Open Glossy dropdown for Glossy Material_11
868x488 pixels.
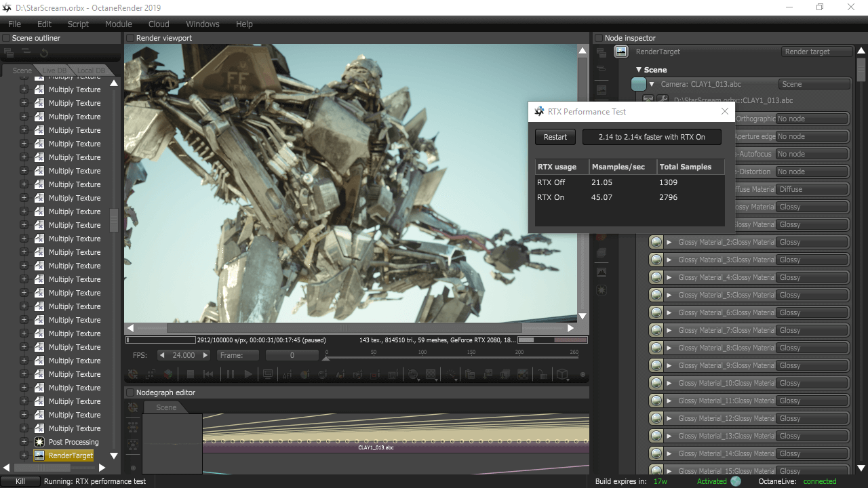click(812, 401)
